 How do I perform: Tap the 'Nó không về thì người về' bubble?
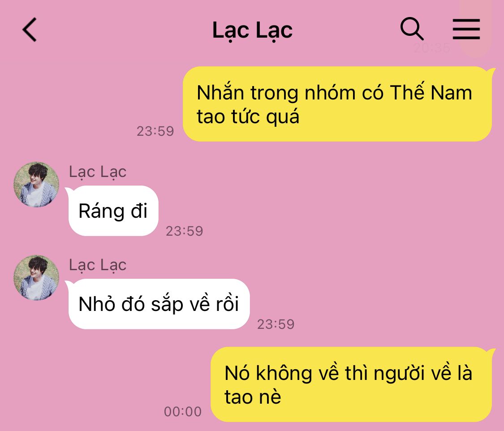point(351,384)
